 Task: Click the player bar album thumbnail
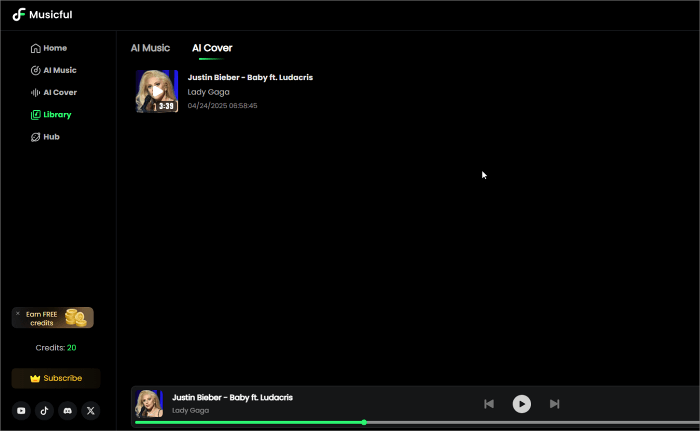[x=149, y=404]
